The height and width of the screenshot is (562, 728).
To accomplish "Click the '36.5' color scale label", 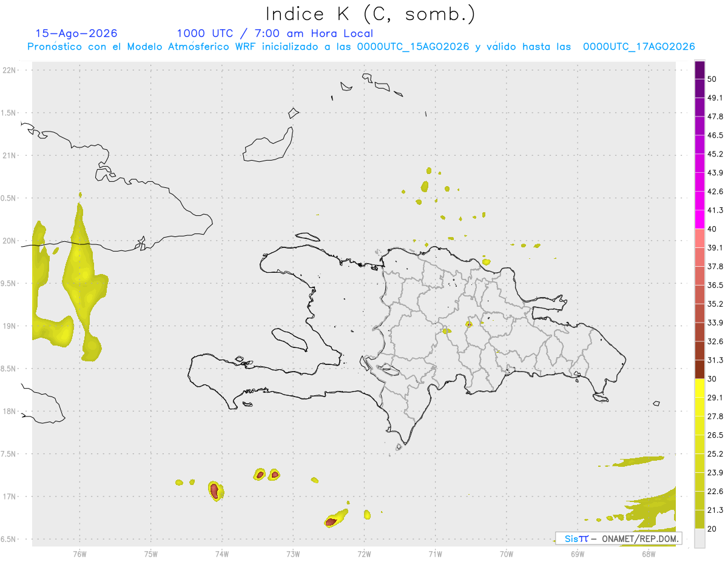I will (715, 285).
